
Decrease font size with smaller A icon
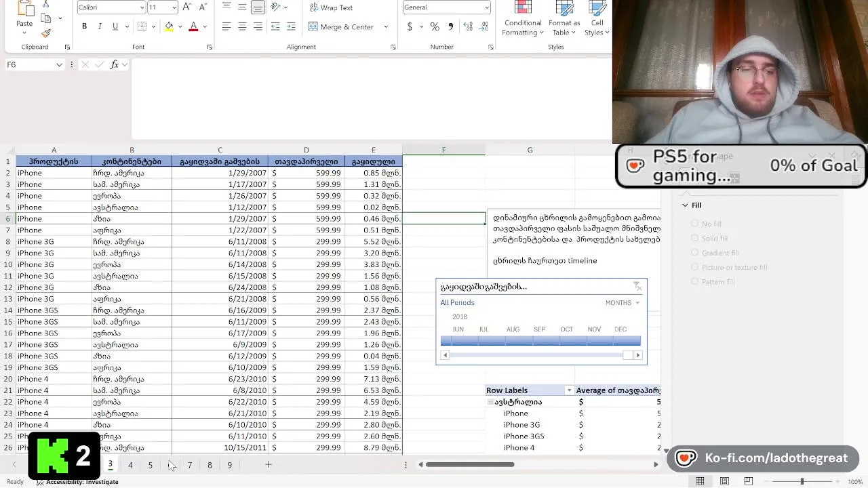click(x=202, y=7)
